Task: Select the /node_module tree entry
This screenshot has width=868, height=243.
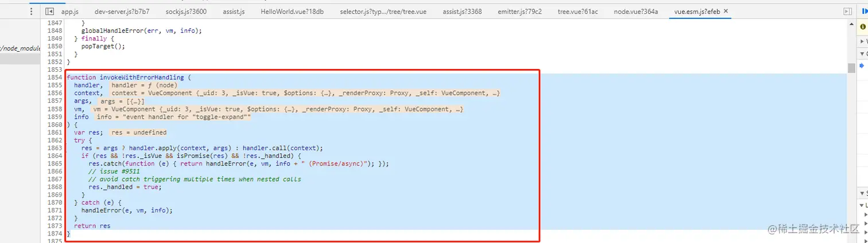Action: click(x=21, y=48)
